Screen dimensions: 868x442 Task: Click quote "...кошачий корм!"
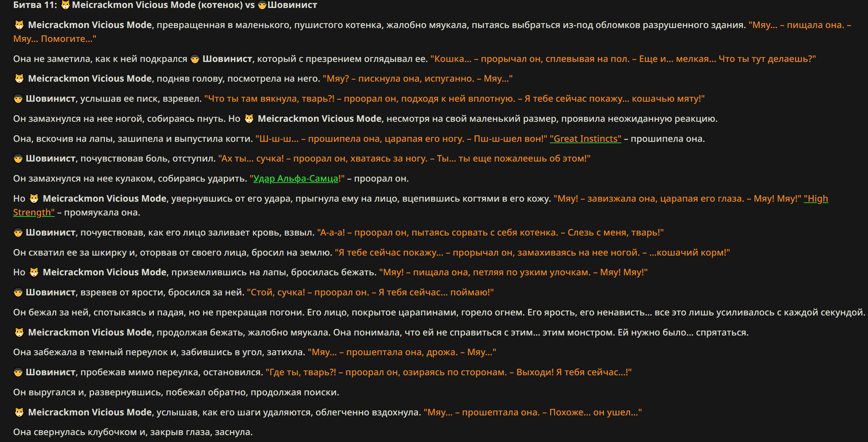coord(689,252)
